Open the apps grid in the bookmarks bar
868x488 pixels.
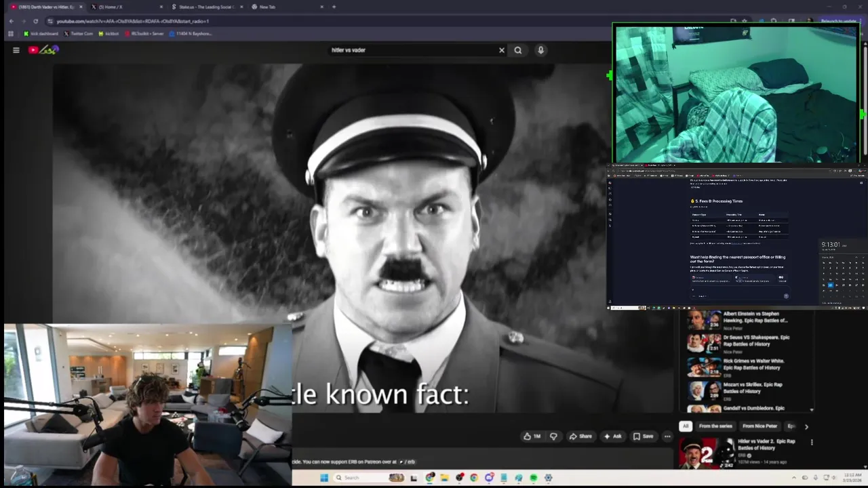coord(10,33)
